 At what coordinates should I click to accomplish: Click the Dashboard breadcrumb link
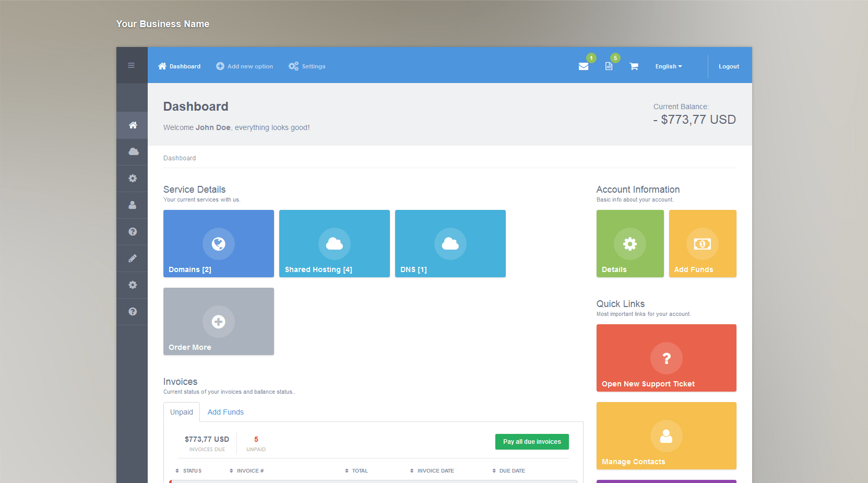pyautogui.click(x=180, y=158)
